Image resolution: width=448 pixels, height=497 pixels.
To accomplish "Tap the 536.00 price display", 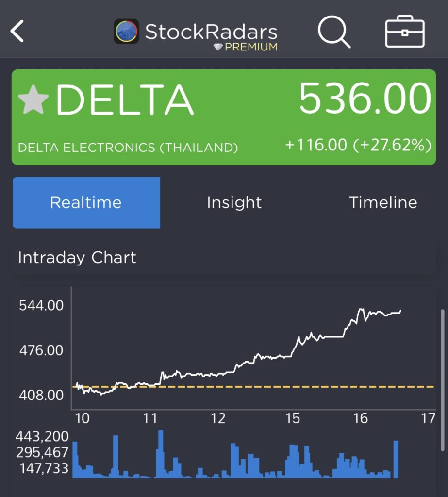I will point(365,99).
